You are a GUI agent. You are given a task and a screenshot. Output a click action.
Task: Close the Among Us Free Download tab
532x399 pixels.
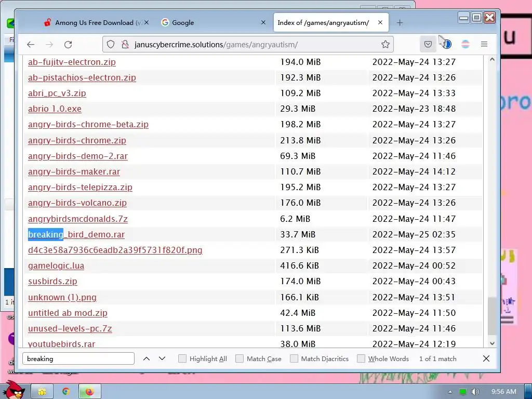point(146,22)
